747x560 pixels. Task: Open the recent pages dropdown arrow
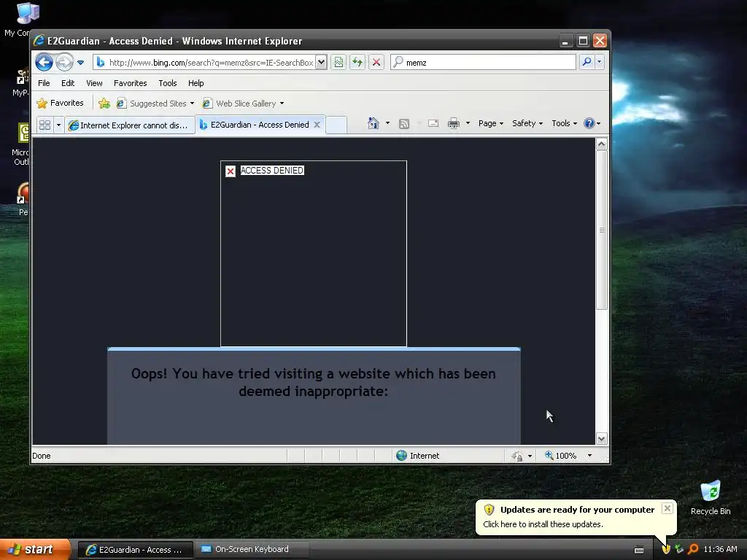[x=80, y=63]
